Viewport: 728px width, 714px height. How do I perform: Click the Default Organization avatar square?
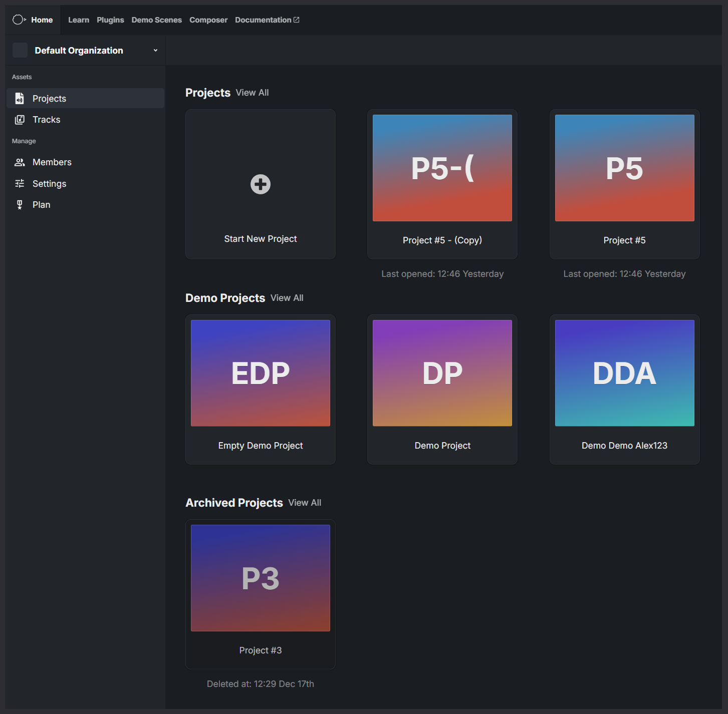(20, 50)
